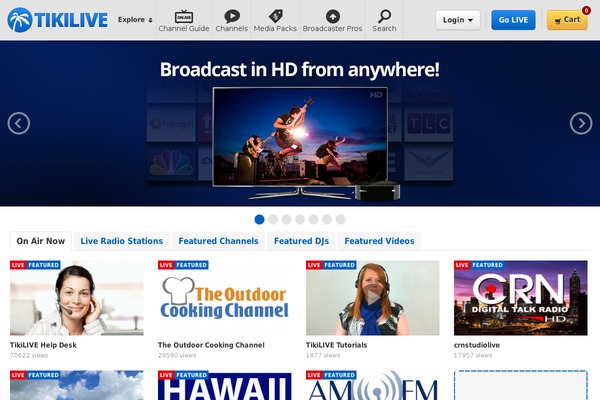Image resolution: width=600 pixels, height=400 pixels.
Task: Expand the Explore dropdown menu
Action: (135, 20)
